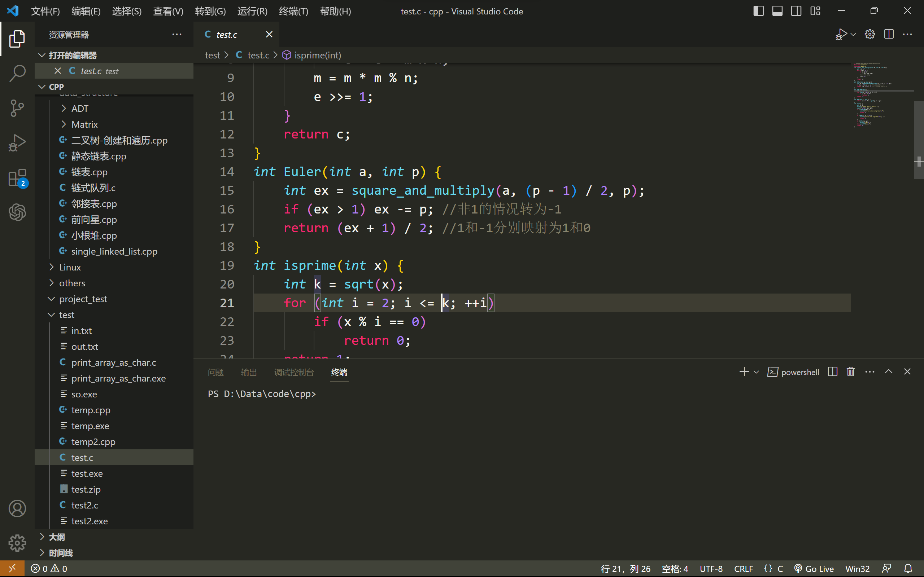Toggle the bottom panel layout button

(777, 11)
